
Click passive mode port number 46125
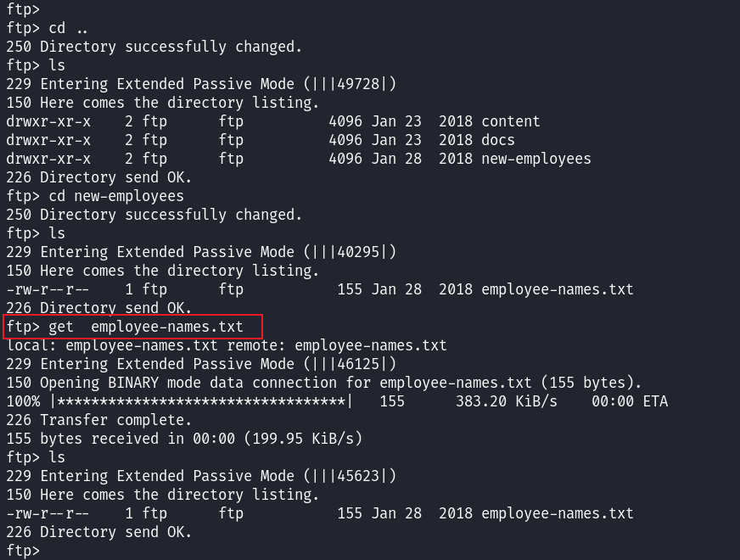click(362, 364)
